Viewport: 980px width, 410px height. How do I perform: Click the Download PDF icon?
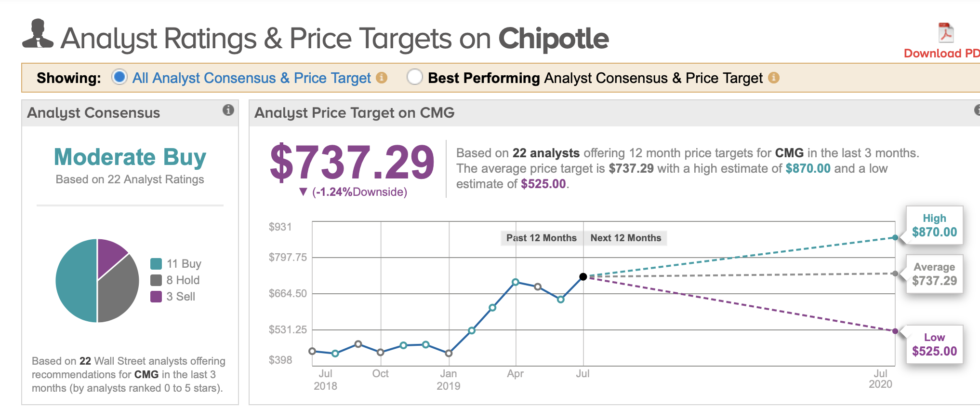(x=946, y=32)
